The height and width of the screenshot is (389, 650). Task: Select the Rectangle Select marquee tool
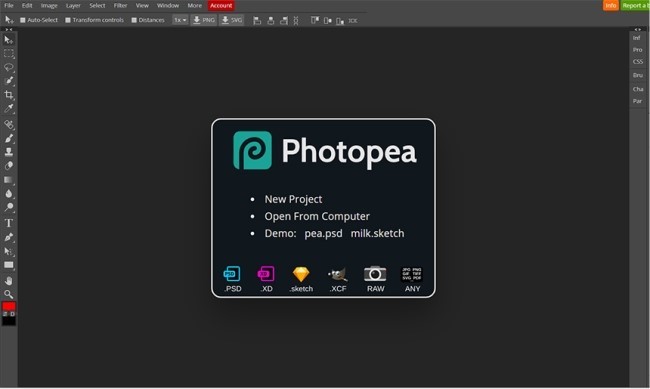pos(8,53)
